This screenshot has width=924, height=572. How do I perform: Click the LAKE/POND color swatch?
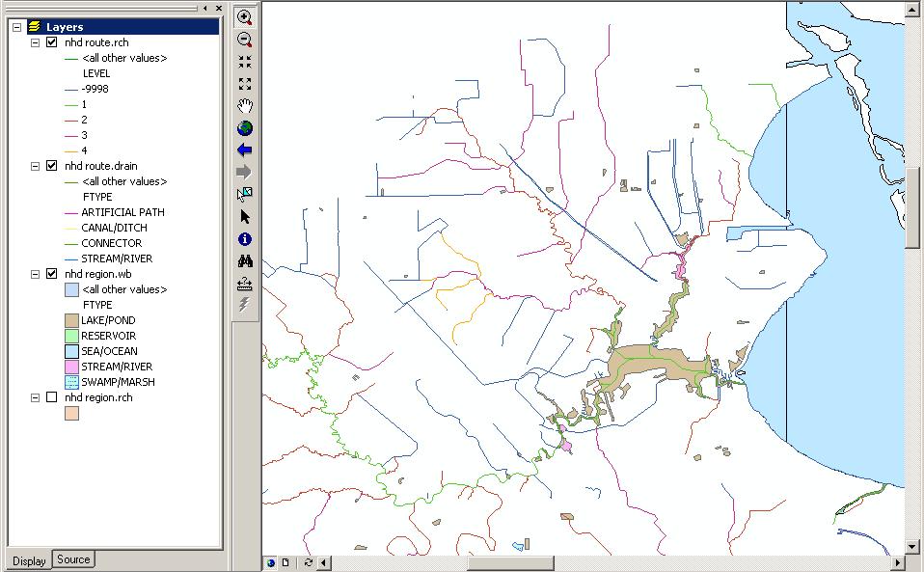(x=71, y=320)
